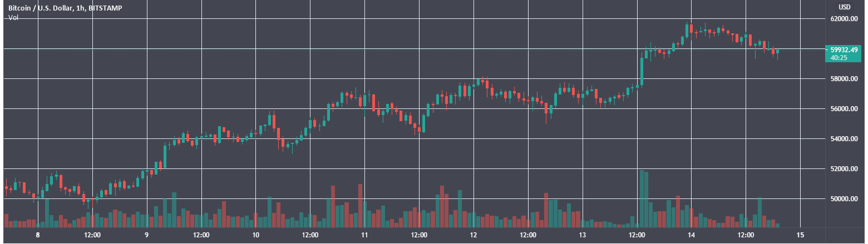868x244 pixels.
Task: Click date label 15 on time axis
Action: (x=800, y=235)
